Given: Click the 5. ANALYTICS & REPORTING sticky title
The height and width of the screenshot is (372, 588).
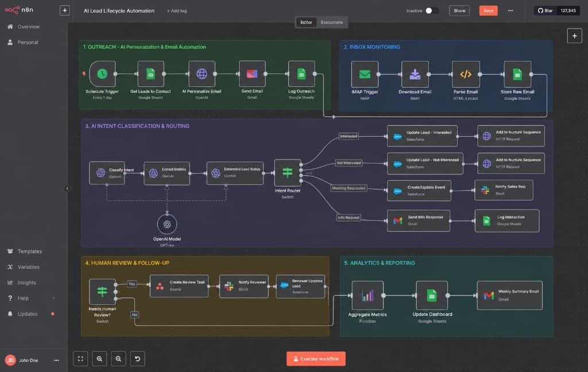Looking at the screenshot, I should (379, 263).
